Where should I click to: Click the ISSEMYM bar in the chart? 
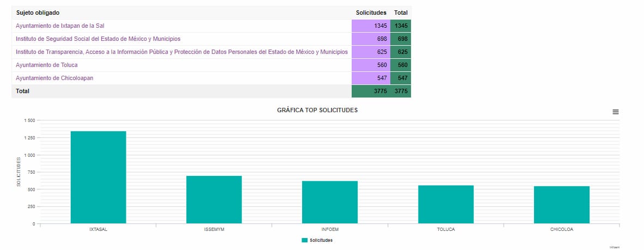click(214, 199)
